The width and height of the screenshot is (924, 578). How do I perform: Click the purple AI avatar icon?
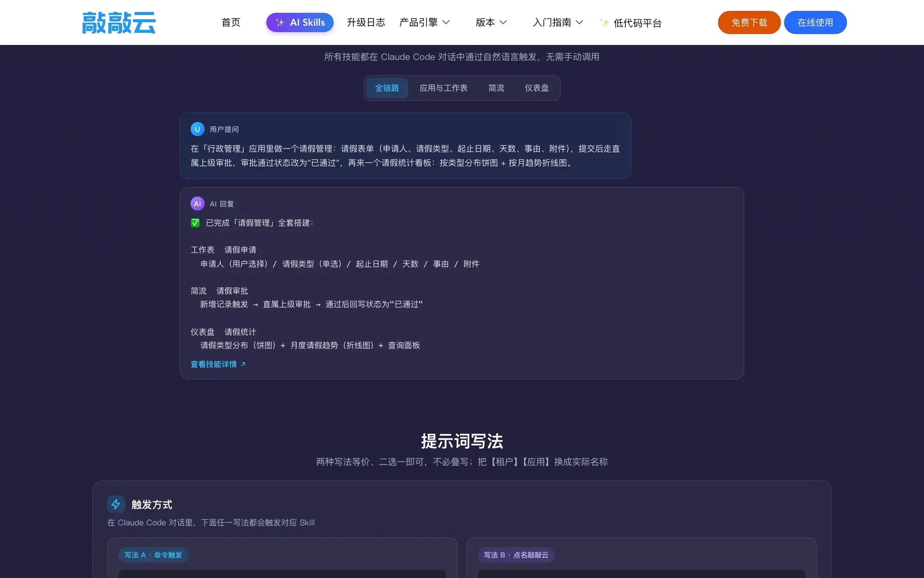(x=197, y=204)
